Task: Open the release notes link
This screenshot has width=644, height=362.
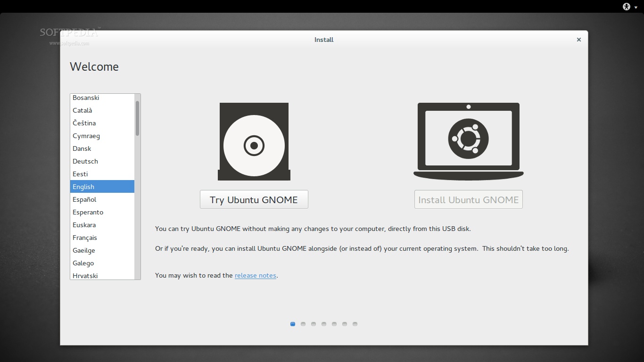Action: click(255, 275)
